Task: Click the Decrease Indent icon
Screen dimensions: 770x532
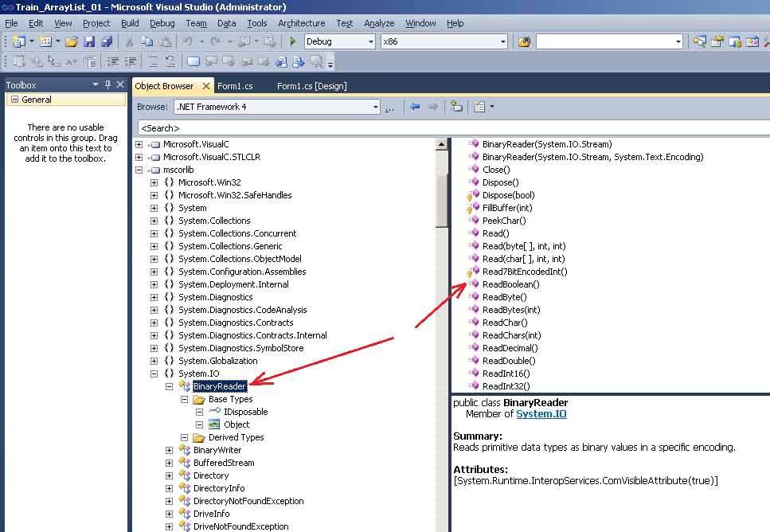Action: tap(112, 62)
